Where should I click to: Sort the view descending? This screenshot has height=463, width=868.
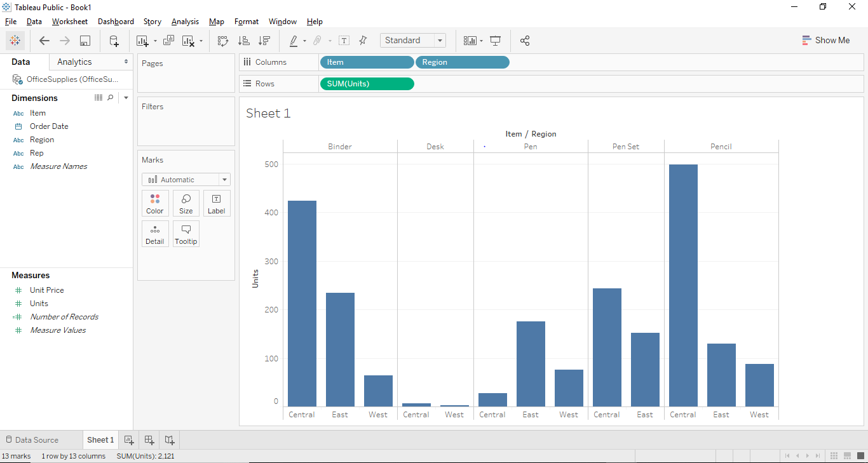click(264, 40)
